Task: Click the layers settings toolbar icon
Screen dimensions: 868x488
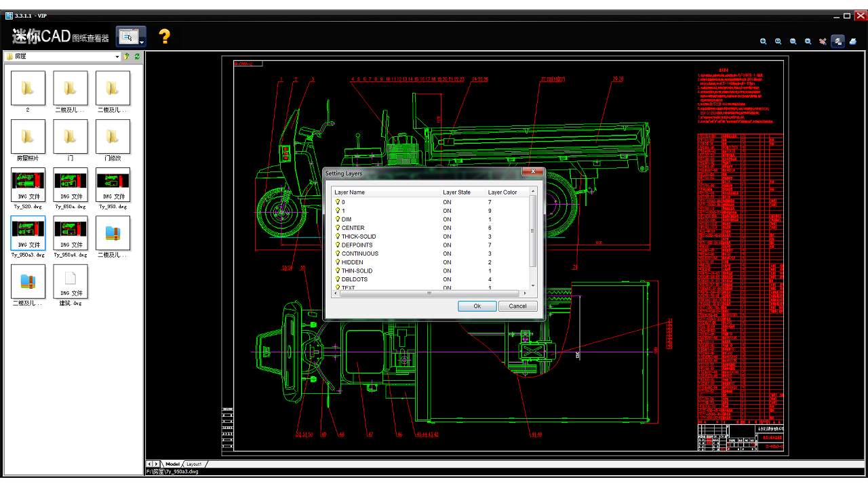Action: click(x=837, y=41)
